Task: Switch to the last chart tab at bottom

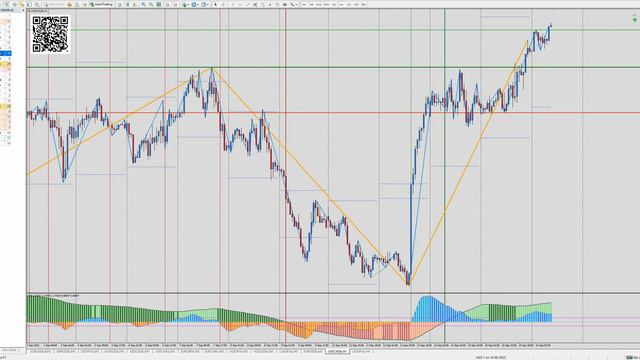Action: [362, 351]
